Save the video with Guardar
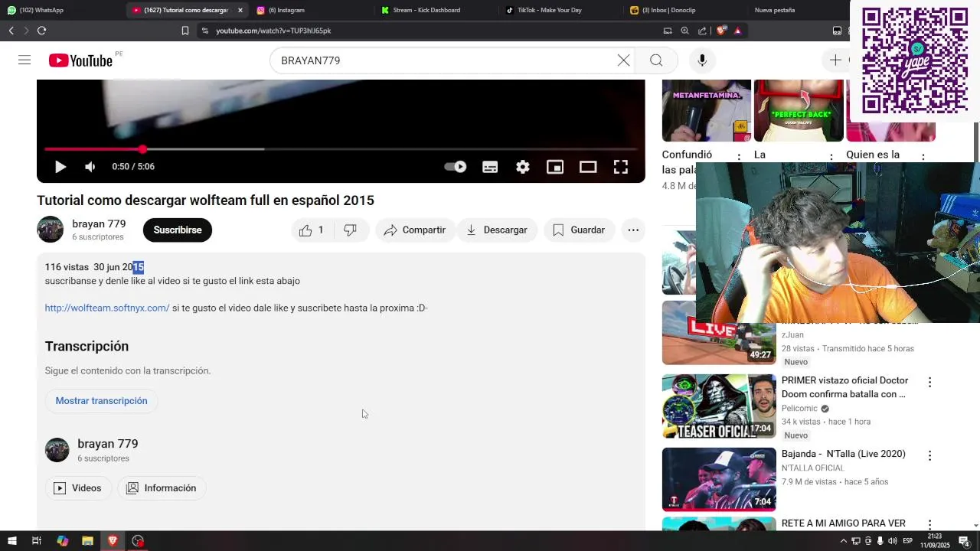This screenshot has height=551, width=980. click(x=580, y=230)
